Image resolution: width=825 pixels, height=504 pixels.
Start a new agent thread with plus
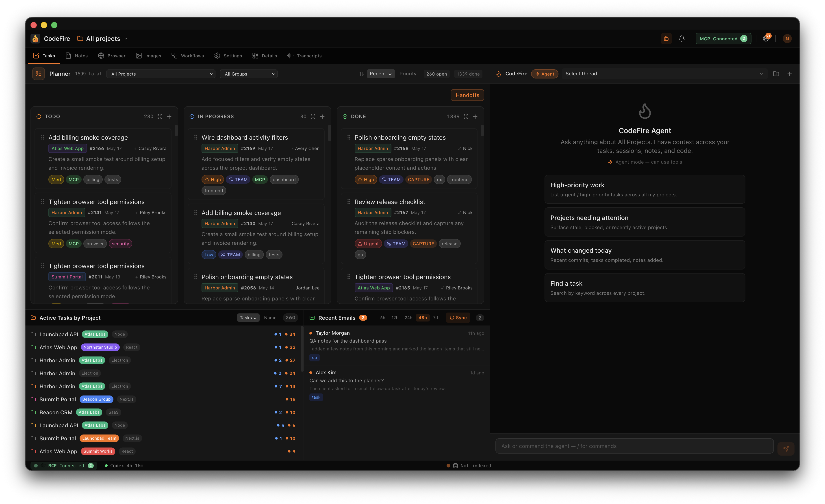pos(789,74)
